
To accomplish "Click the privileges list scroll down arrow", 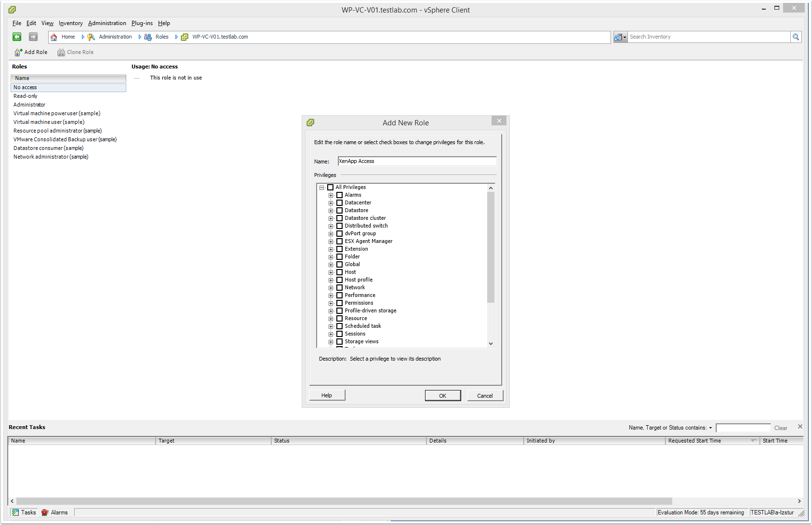I will tap(491, 344).
